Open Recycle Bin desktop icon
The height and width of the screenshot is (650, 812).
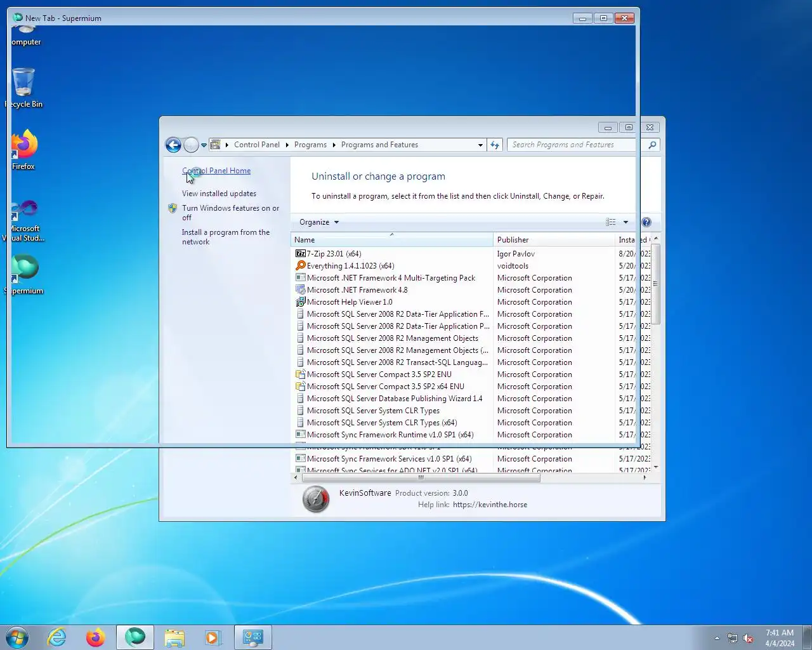[x=23, y=88]
